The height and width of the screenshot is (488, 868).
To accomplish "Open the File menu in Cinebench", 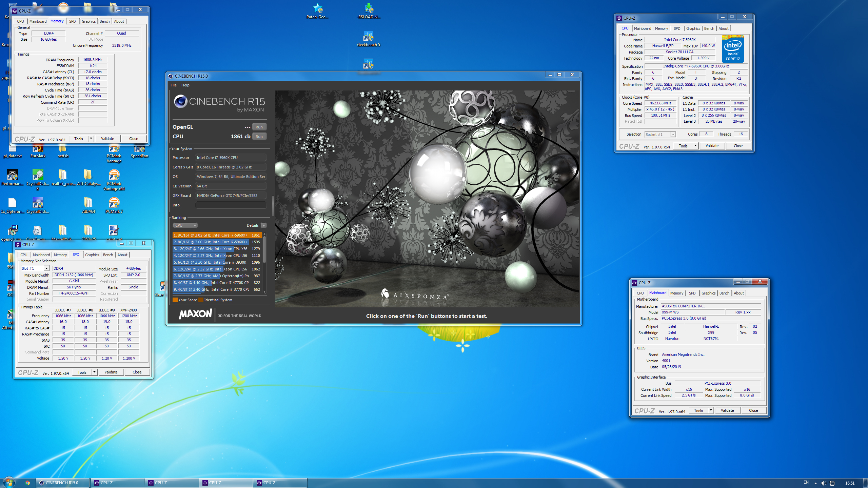I will (174, 85).
